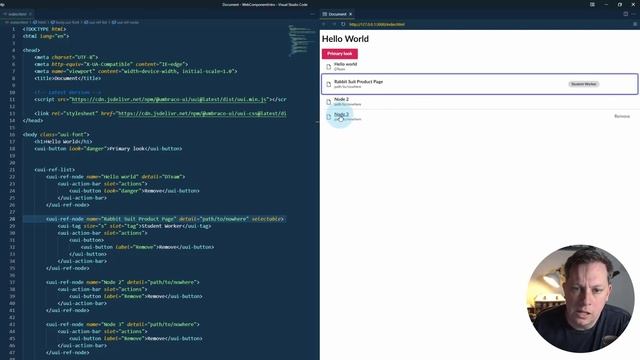The height and width of the screenshot is (360, 640).
Task: Reload the browser preview page
Action: tap(343, 24)
